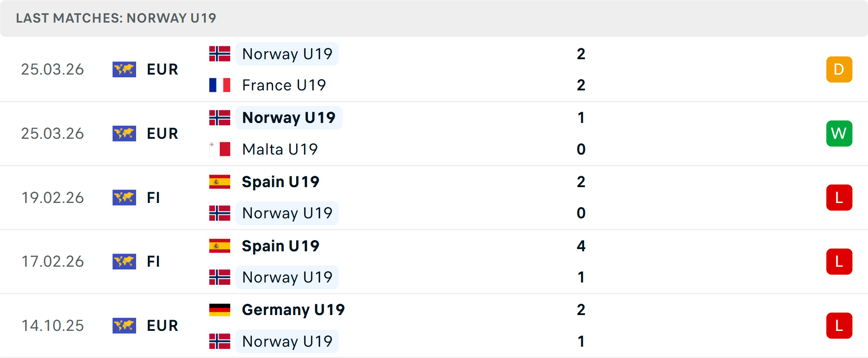The image size is (868, 358).
Task: Click the France flag icon
Action: click(x=220, y=85)
